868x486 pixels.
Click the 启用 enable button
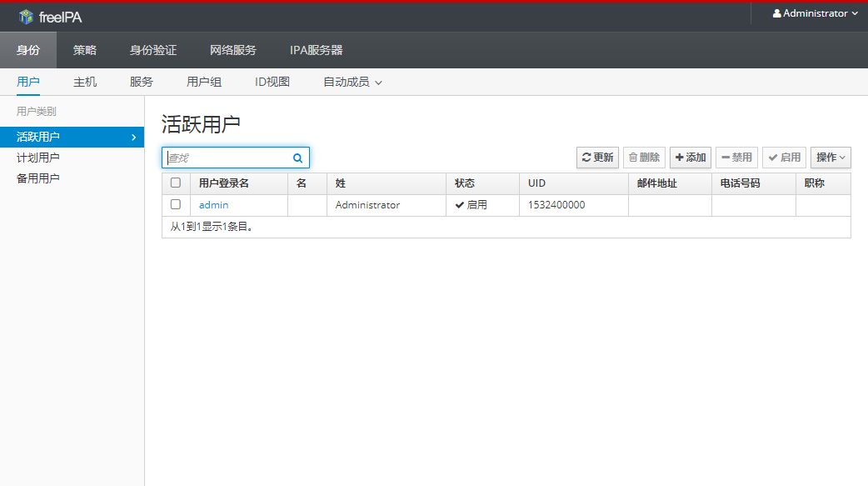[x=784, y=158]
